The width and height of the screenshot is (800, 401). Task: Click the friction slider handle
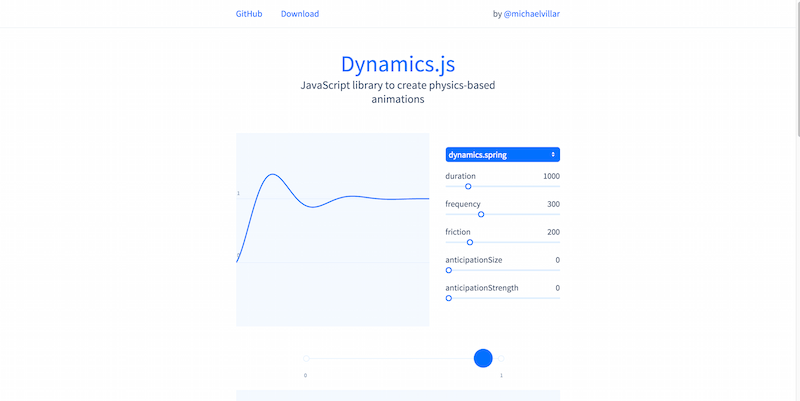(x=470, y=242)
